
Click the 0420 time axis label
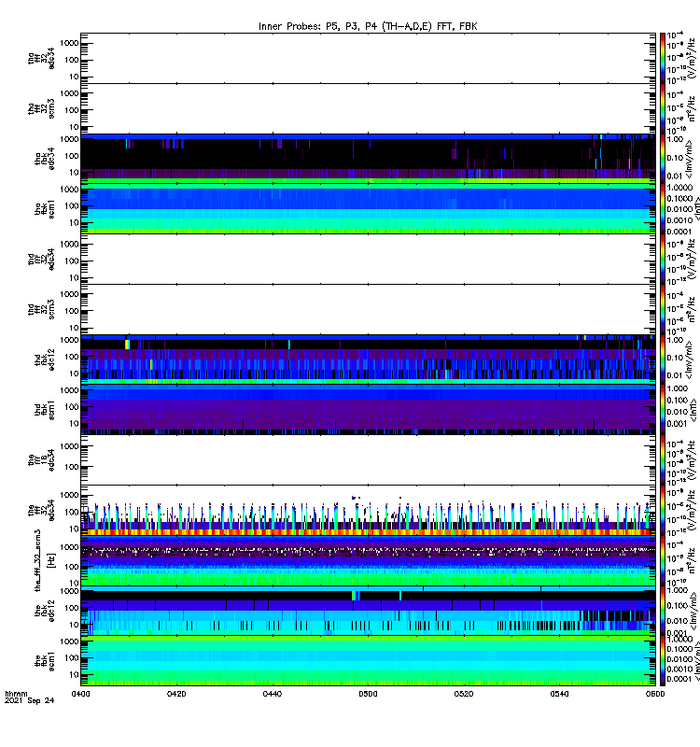point(176,694)
